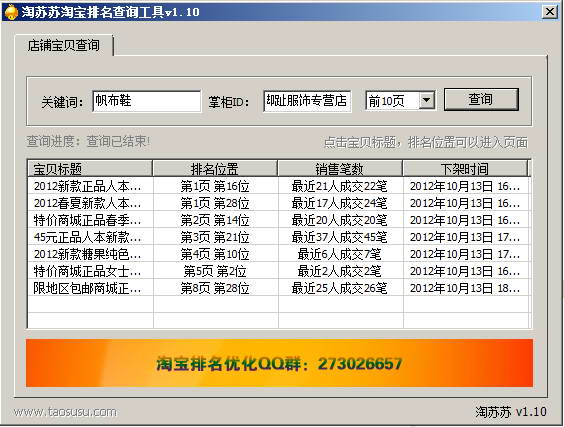Select 下架时间 cell in 第8页 第28位 row
This screenshot has width=564, height=427.
[x=465, y=288]
